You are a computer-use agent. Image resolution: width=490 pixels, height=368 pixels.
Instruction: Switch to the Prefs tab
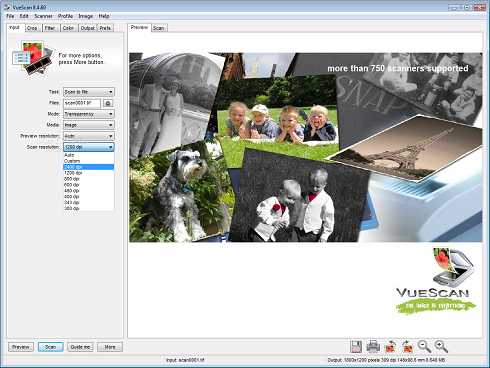pos(105,28)
